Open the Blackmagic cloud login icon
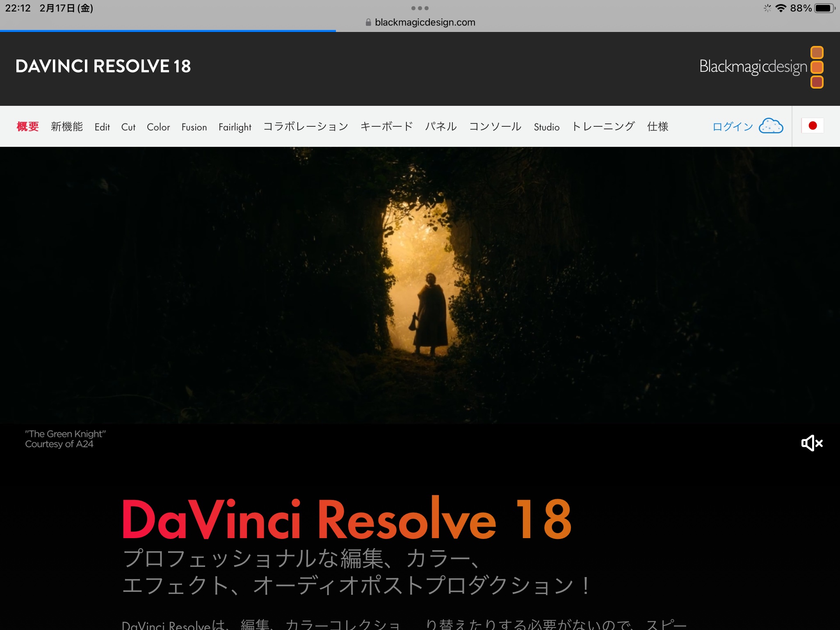840x630 pixels. click(771, 126)
